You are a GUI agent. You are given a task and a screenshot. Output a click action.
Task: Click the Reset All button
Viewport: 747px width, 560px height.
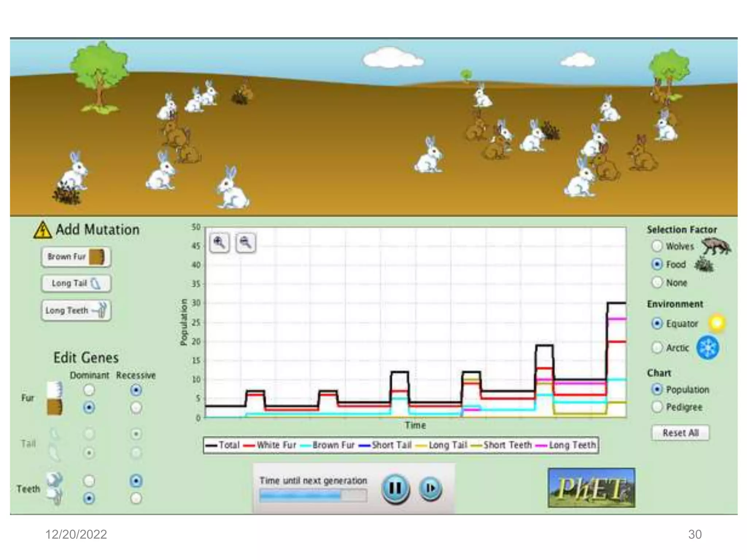(x=680, y=433)
